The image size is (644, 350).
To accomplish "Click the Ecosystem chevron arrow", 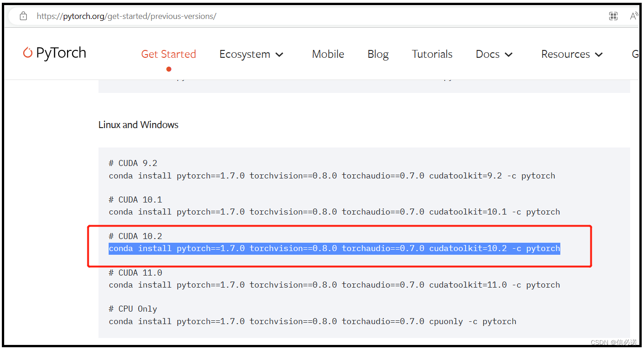I will coord(279,55).
